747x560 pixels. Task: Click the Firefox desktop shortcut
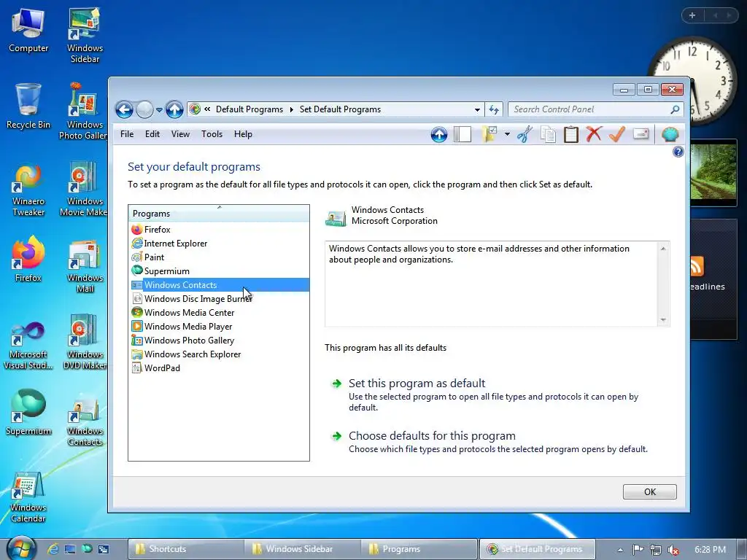click(x=28, y=259)
